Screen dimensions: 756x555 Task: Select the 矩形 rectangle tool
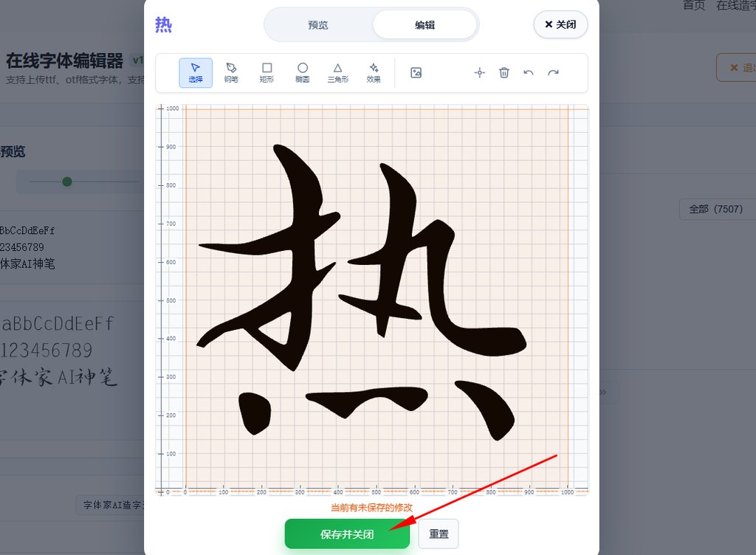click(x=267, y=73)
